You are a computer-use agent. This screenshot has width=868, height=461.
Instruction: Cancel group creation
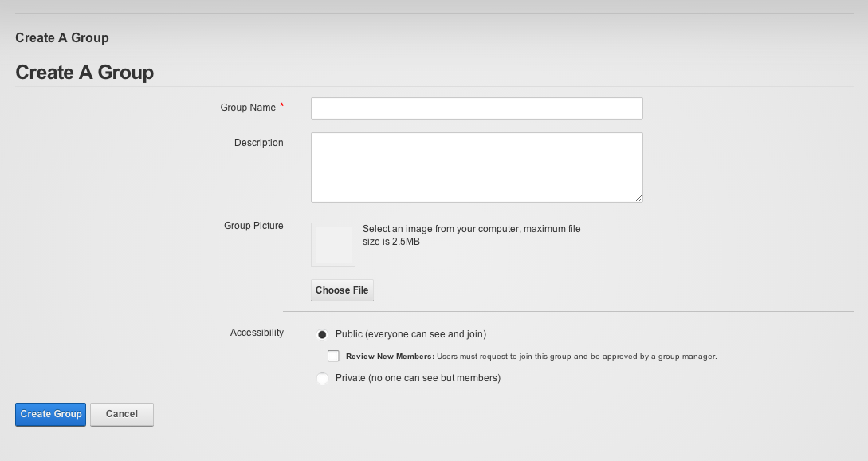click(x=122, y=415)
